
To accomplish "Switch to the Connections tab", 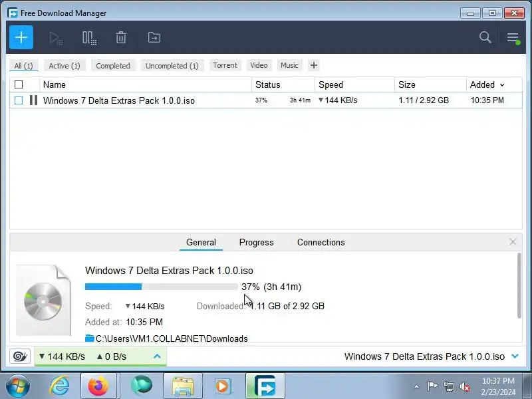I will coord(321,242).
